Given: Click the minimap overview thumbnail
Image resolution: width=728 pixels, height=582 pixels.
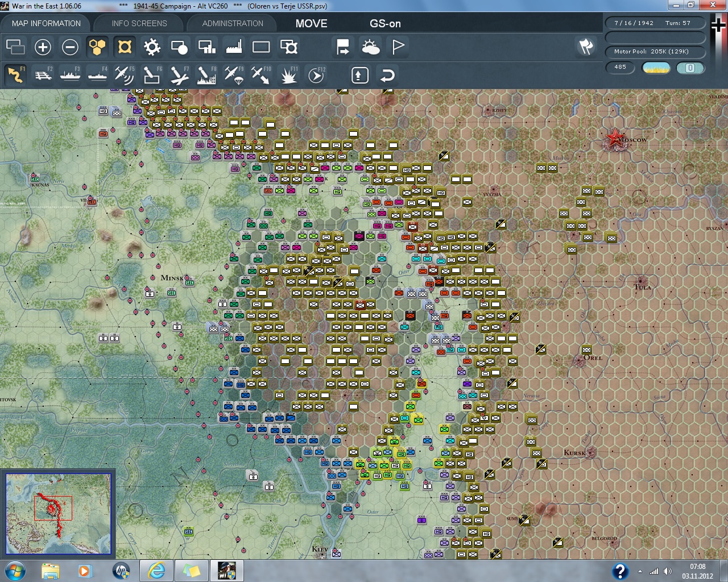Looking at the screenshot, I should [58, 514].
